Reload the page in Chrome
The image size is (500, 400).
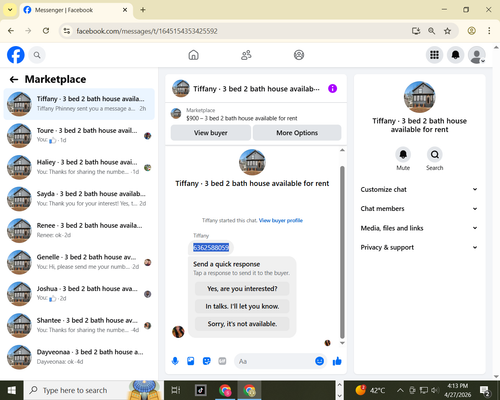46,31
